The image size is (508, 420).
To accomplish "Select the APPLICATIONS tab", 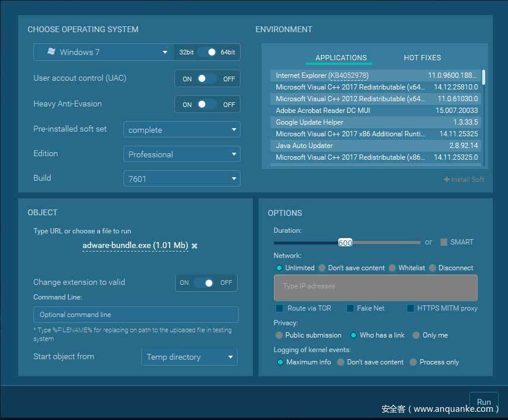I will point(341,58).
